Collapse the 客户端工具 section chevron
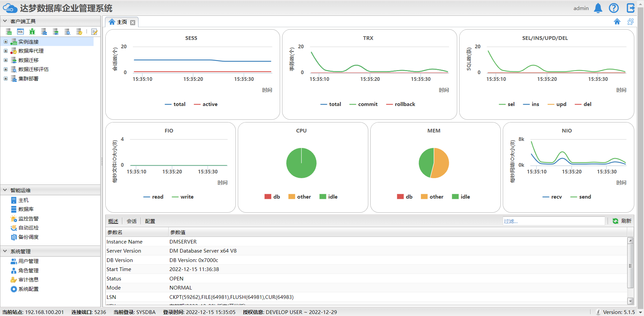The width and height of the screenshot is (644, 316). (x=5, y=21)
